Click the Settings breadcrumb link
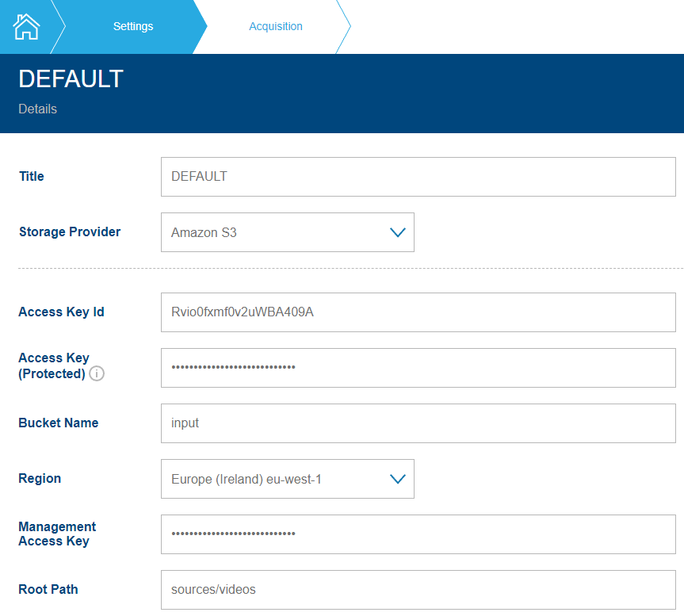Image resolution: width=684 pixels, height=616 pixels. click(132, 26)
